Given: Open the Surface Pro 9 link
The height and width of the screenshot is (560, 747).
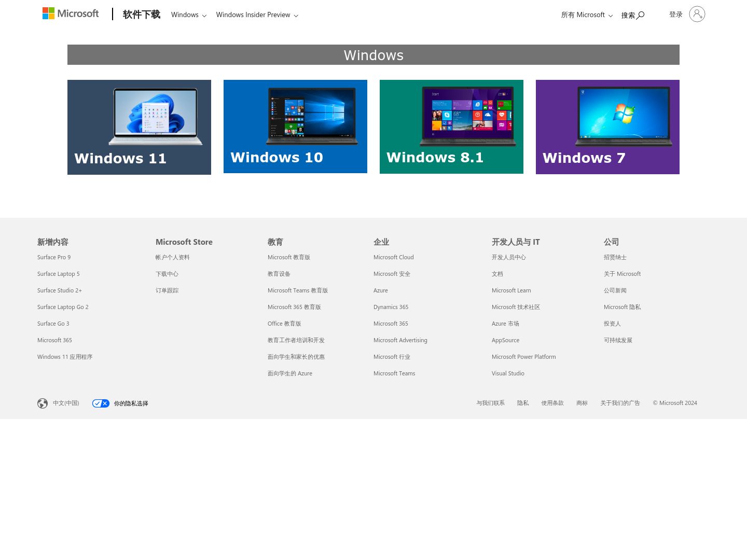Looking at the screenshot, I should pyautogui.click(x=54, y=257).
